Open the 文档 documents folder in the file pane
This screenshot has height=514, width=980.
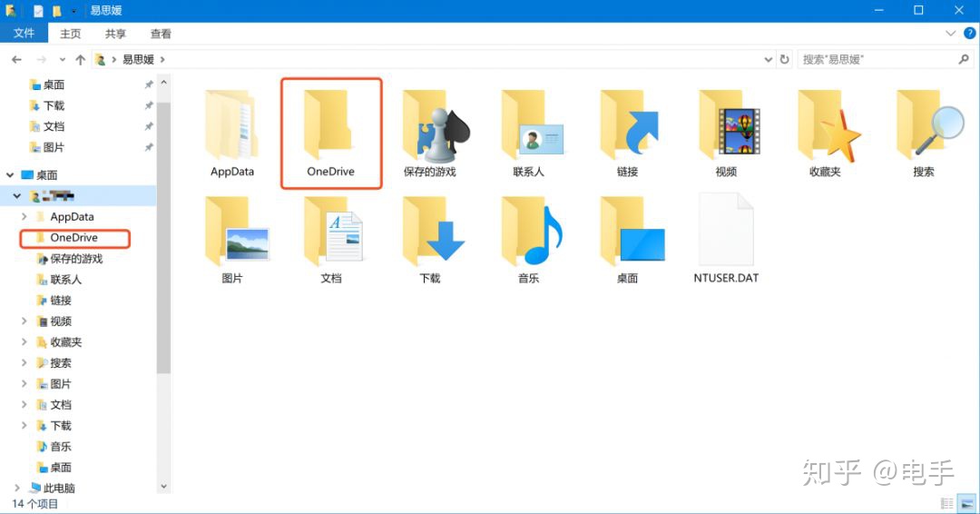tap(332, 231)
